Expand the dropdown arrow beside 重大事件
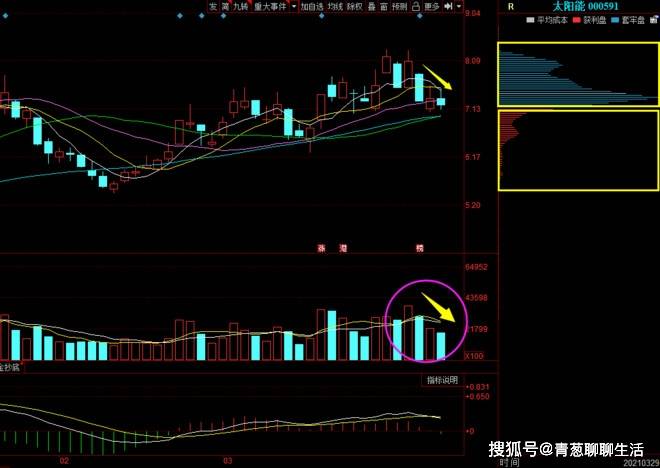The image size is (660, 468). (x=293, y=6)
